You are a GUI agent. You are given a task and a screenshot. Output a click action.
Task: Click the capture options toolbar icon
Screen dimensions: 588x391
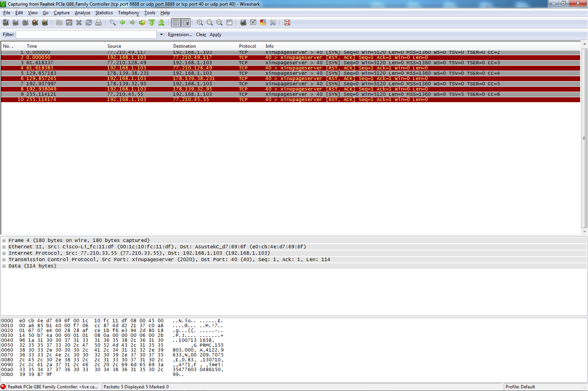[x=16, y=23]
